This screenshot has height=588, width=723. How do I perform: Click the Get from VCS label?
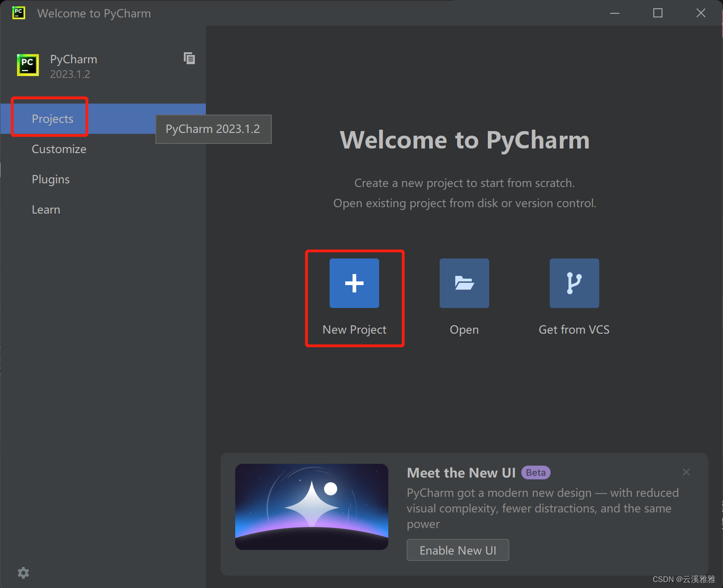click(x=574, y=330)
